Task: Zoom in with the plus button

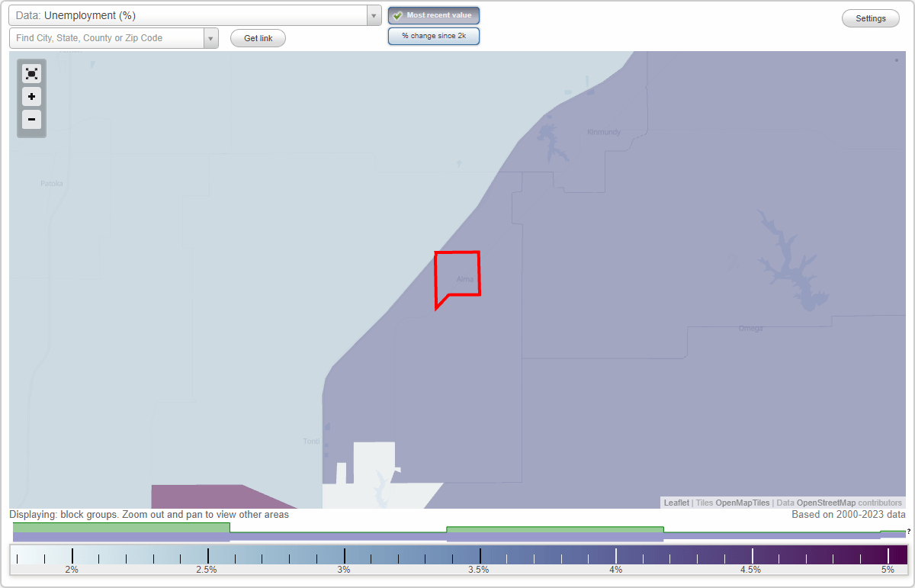Action: (x=31, y=97)
